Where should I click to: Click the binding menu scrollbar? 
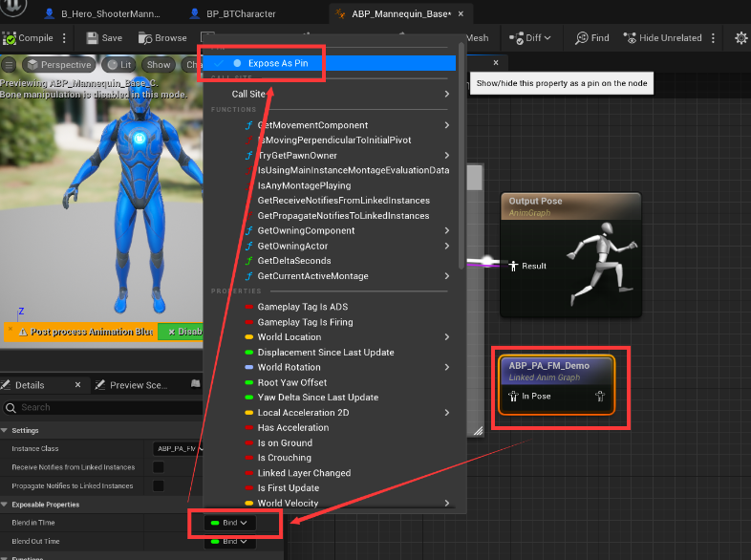(461, 156)
